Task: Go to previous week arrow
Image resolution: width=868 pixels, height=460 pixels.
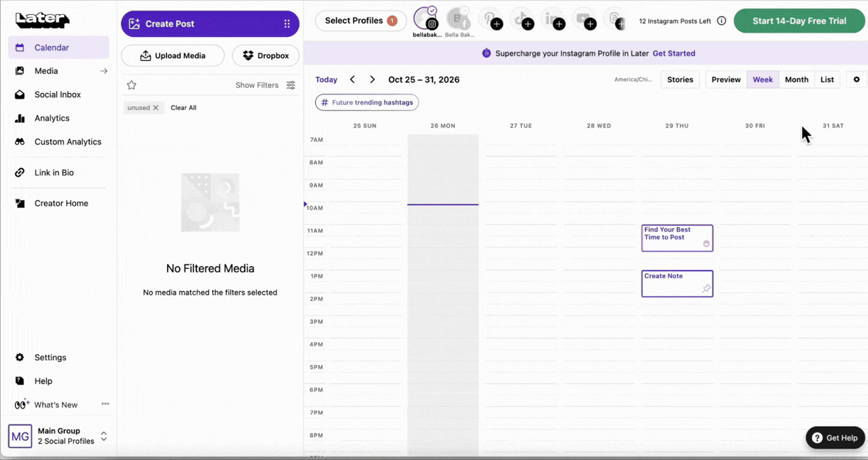Action: [x=352, y=80]
